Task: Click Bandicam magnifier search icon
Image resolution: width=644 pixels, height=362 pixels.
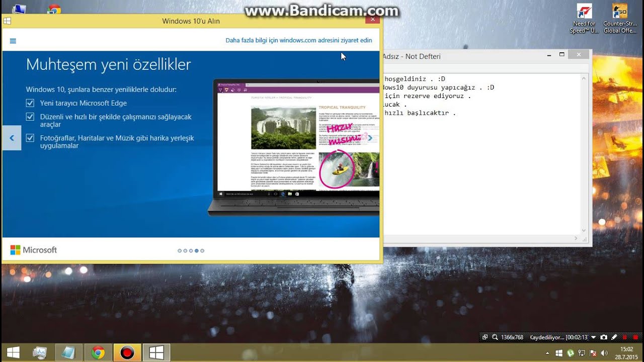Action: pyautogui.click(x=495, y=337)
